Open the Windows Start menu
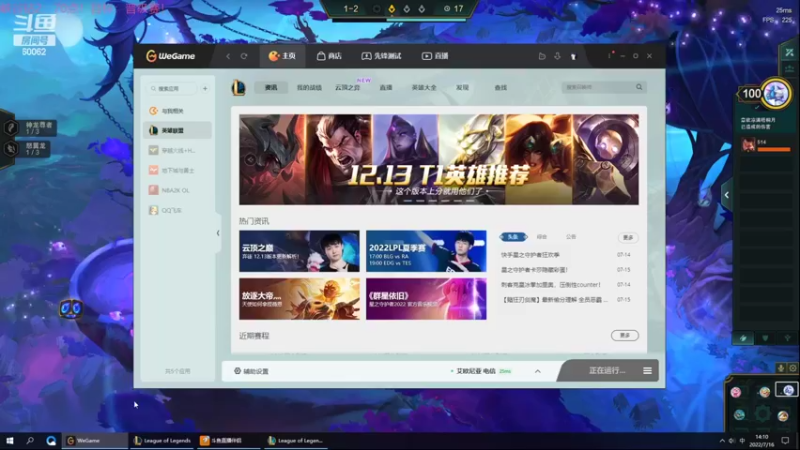 [10, 440]
